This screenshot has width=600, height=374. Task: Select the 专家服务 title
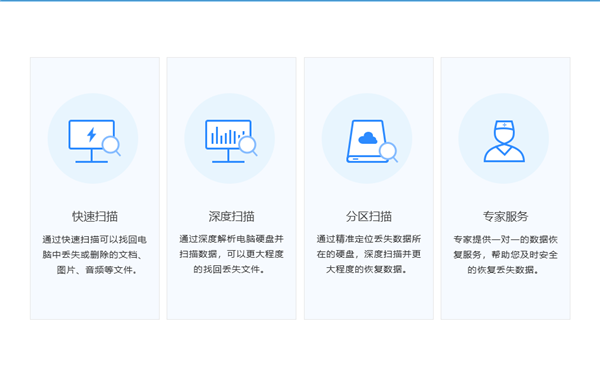point(505,216)
